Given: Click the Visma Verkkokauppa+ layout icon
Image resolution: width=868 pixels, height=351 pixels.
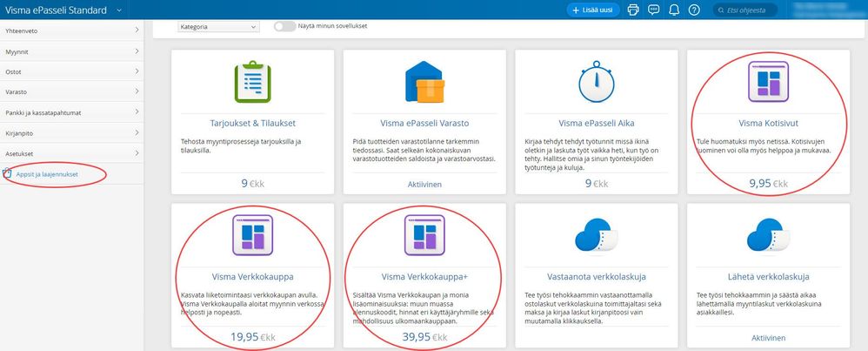Looking at the screenshot, I should 424,235.
